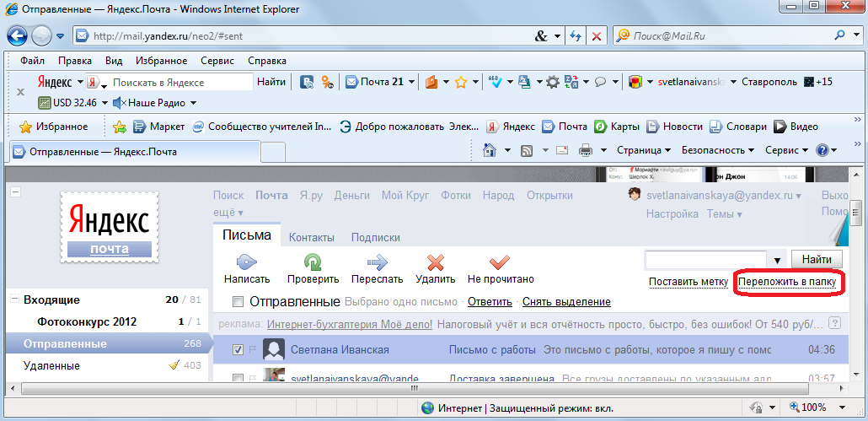The height and width of the screenshot is (421, 868).
Task: Click the +15 weather widget
Action: pos(818,82)
